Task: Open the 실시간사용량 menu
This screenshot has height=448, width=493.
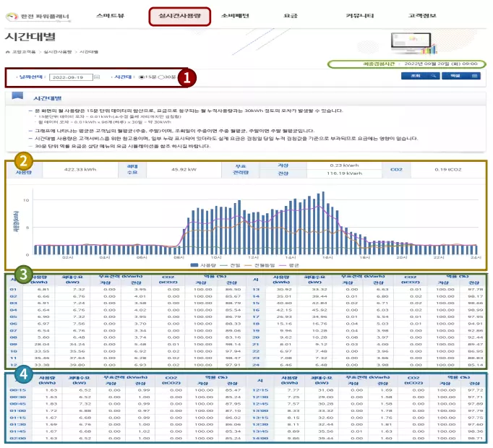Action: 179,16
